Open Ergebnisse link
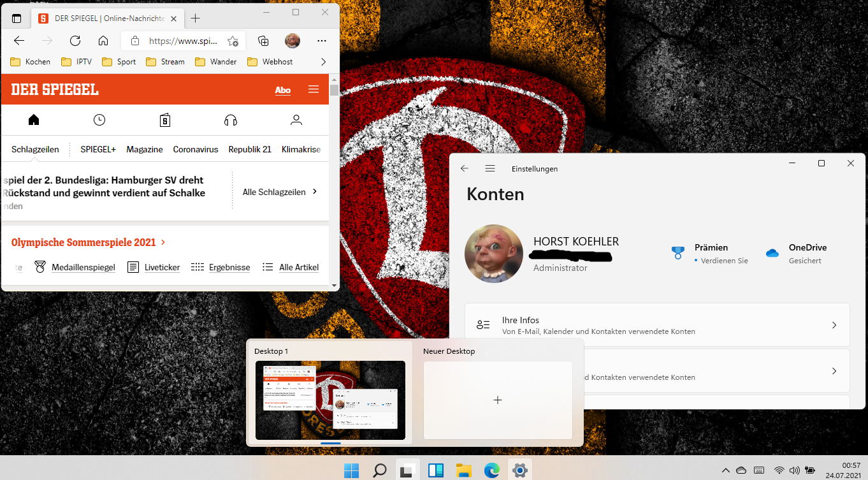 pos(221,267)
